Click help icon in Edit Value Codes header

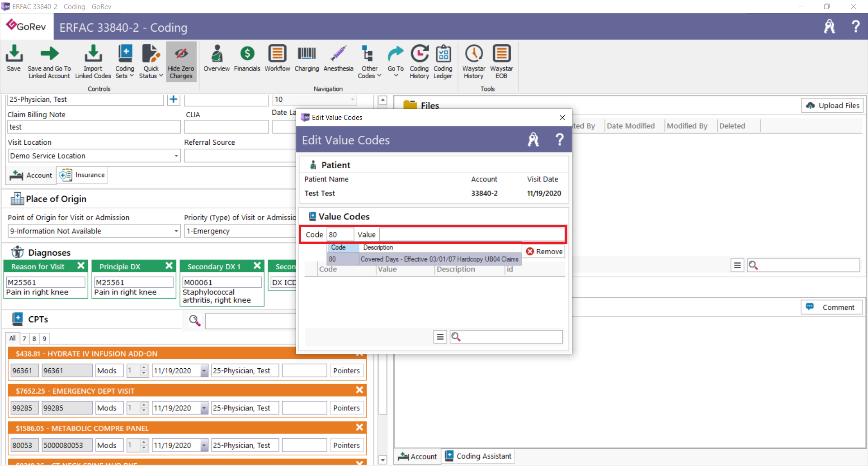point(559,139)
